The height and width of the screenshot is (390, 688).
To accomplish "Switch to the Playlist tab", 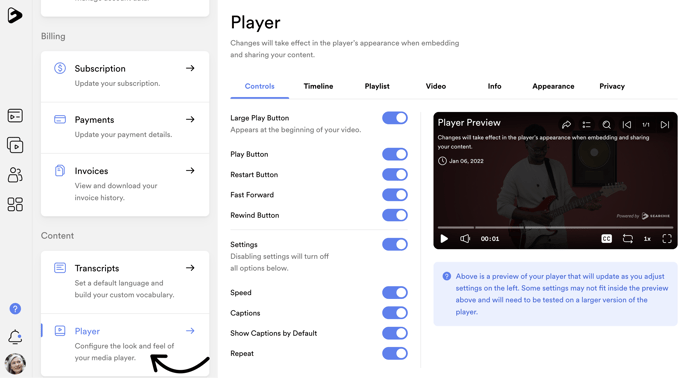I will click(377, 86).
